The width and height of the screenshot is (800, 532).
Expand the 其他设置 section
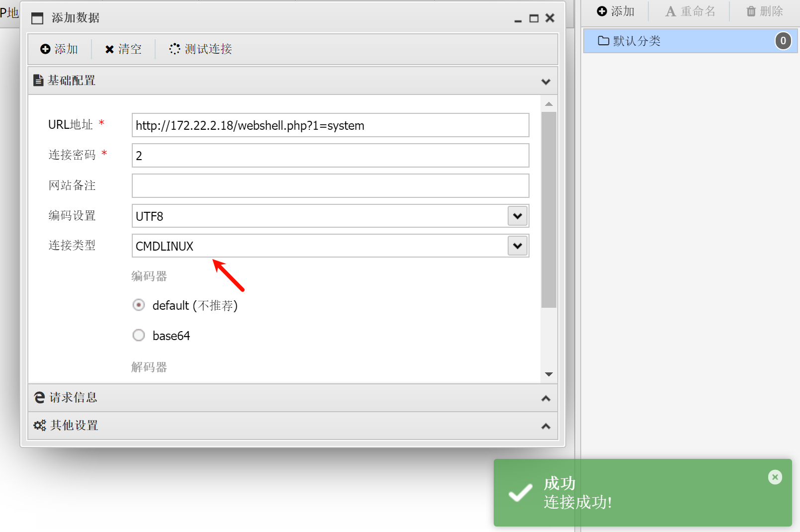click(x=545, y=426)
